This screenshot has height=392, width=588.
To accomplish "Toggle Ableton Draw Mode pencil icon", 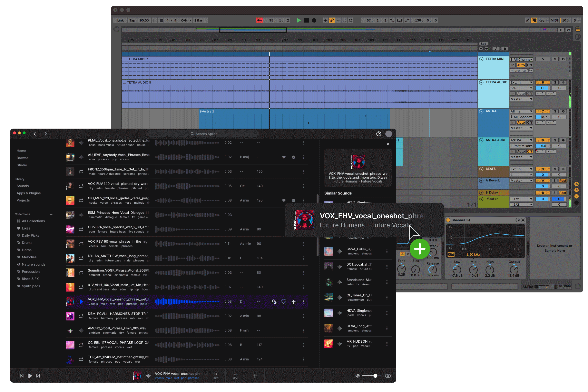I will [527, 21].
